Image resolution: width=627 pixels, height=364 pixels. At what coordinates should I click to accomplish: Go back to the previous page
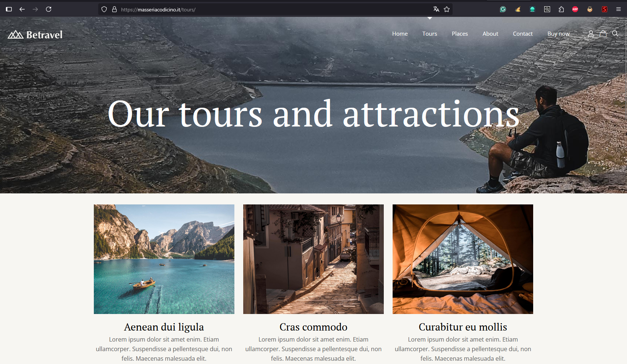click(22, 9)
